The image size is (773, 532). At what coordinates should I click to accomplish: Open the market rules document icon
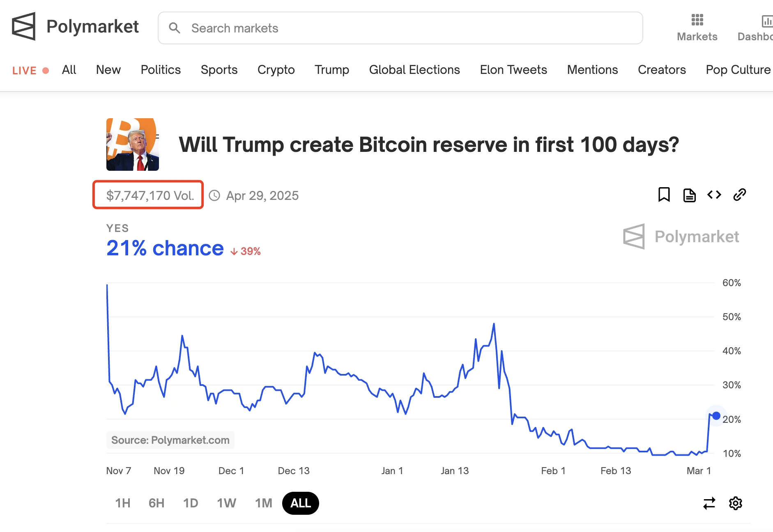(689, 195)
